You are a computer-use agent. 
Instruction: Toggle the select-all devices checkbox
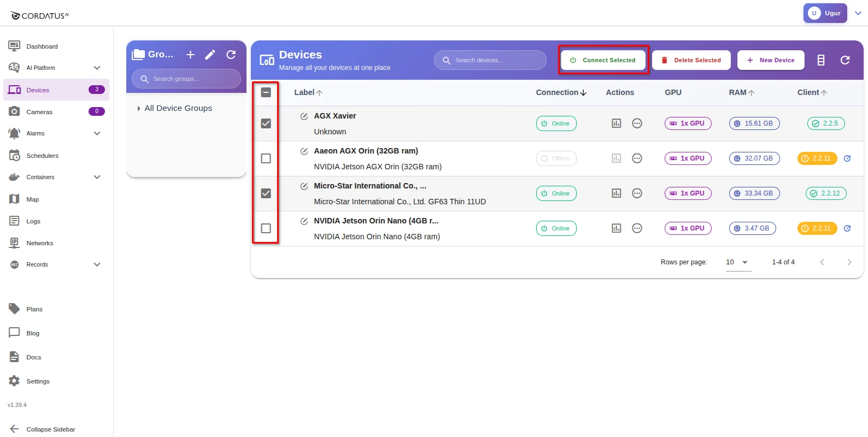coord(266,92)
